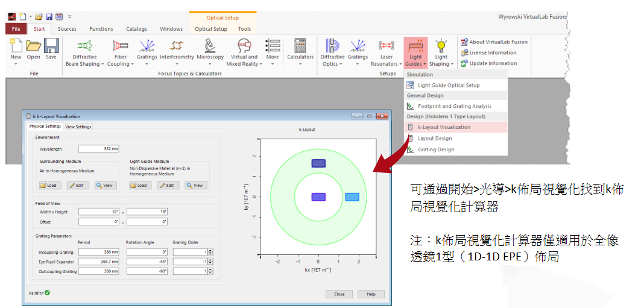The image size is (644, 308).
Task: View the Surrounding Medium
Action: point(106,185)
